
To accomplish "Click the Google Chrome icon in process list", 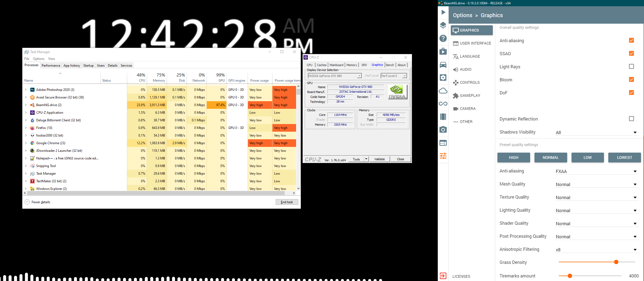I will (32, 143).
